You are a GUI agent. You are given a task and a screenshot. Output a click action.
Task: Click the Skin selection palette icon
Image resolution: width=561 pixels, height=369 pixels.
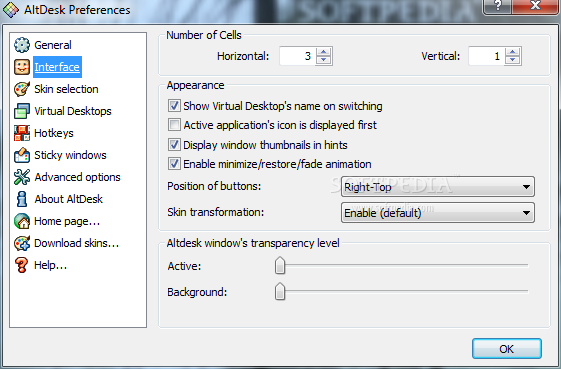coord(22,89)
